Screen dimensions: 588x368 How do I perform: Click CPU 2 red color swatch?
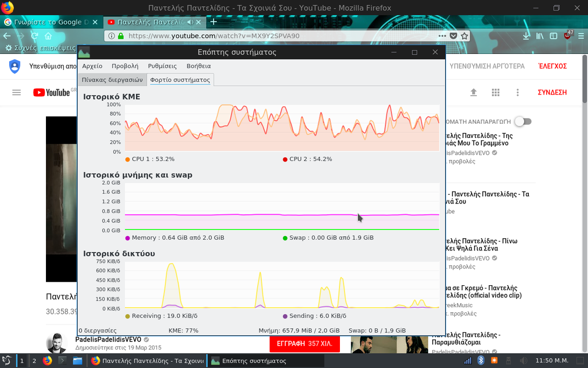point(285,159)
